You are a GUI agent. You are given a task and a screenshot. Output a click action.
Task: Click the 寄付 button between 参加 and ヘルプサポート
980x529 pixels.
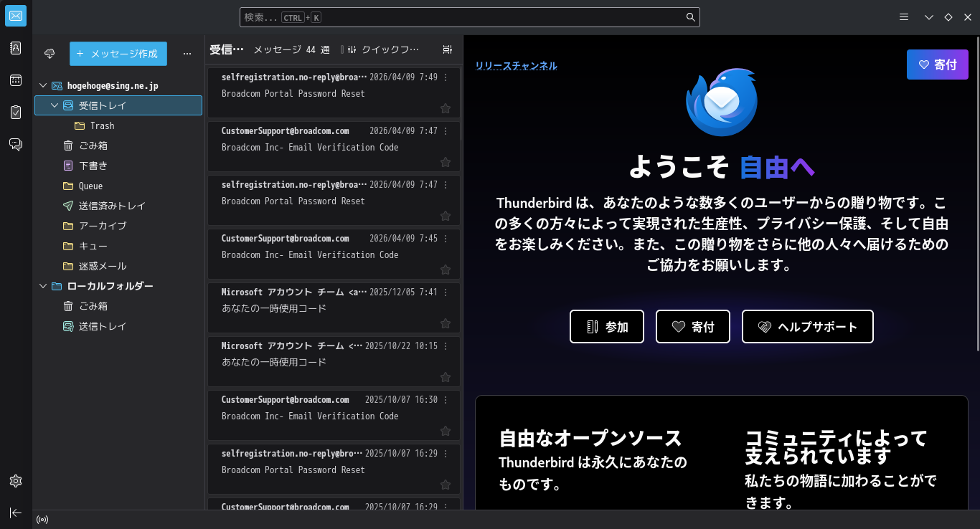(x=693, y=327)
